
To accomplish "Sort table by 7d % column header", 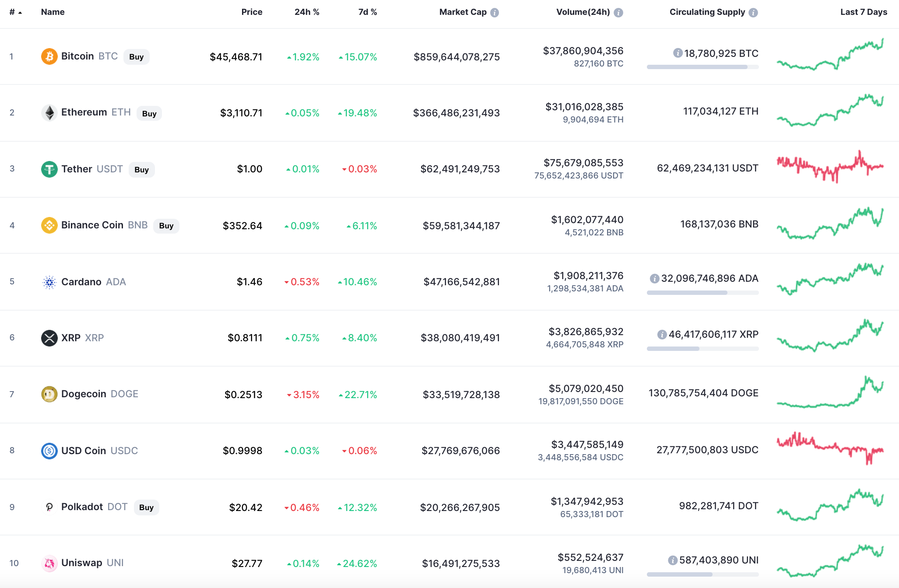I will [367, 12].
